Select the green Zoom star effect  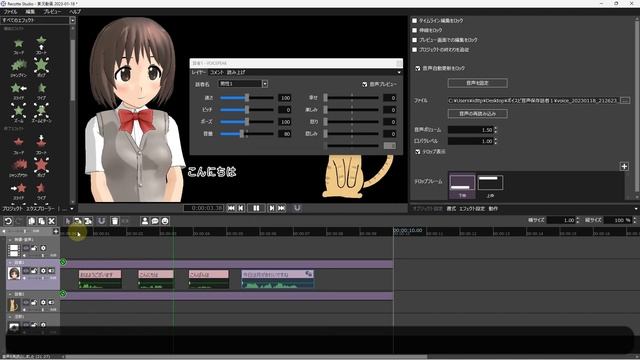click(x=18, y=111)
